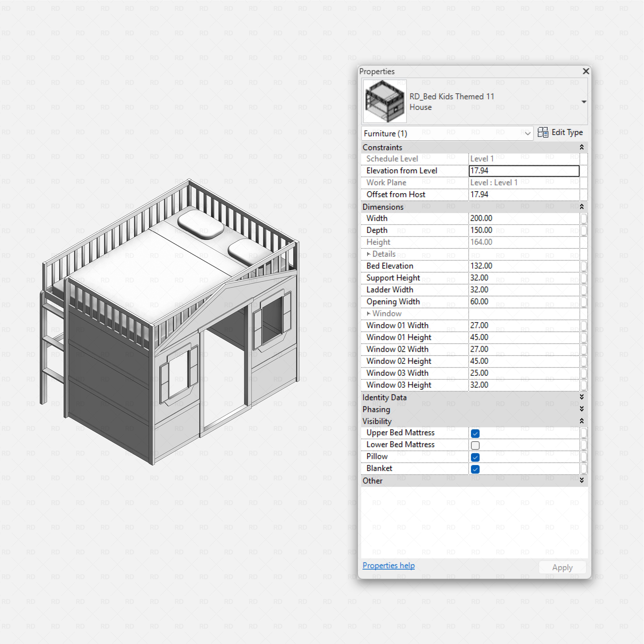Click the Edit Type icon
The image size is (644, 644).
543,132
